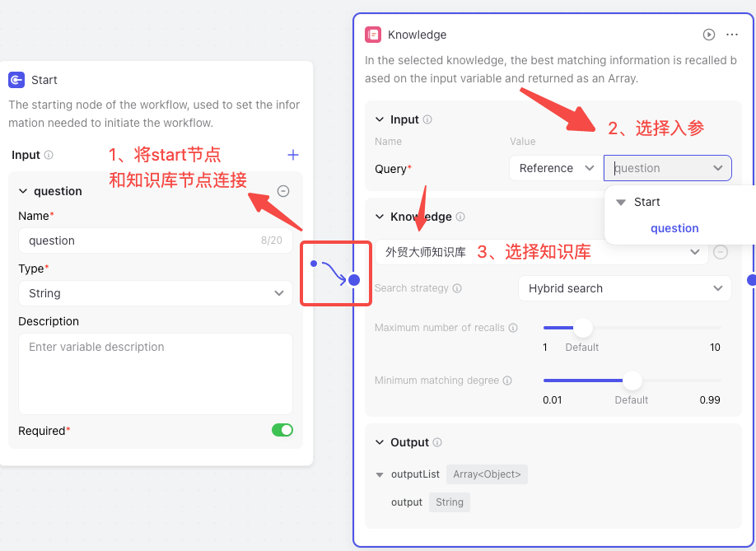This screenshot has width=756, height=551.
Task: Click the Start node icon
Action: (16, 80)
